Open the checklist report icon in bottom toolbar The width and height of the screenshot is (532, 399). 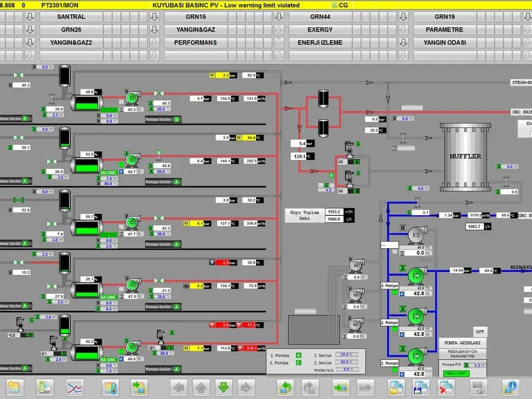click(x=45, y=387)
